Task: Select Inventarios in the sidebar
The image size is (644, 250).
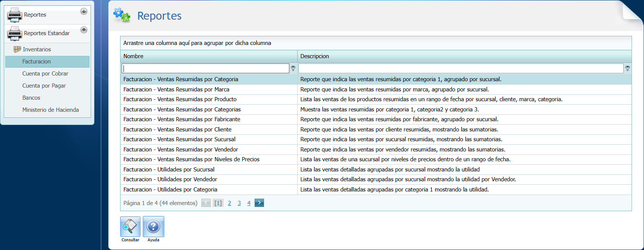Action: [37, 49]
